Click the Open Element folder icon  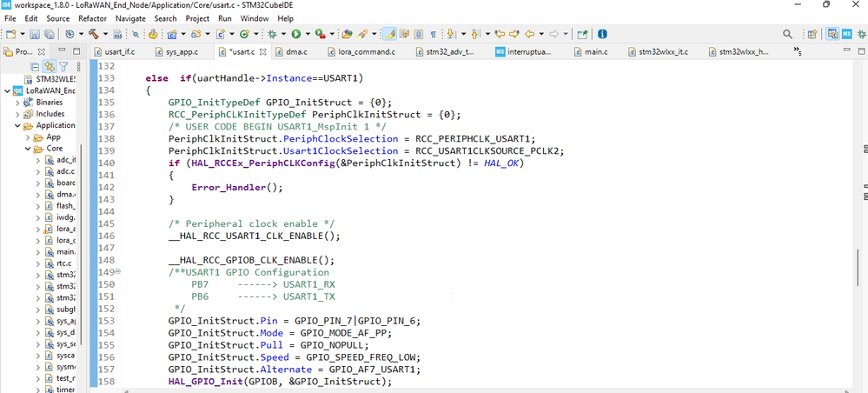347,35
